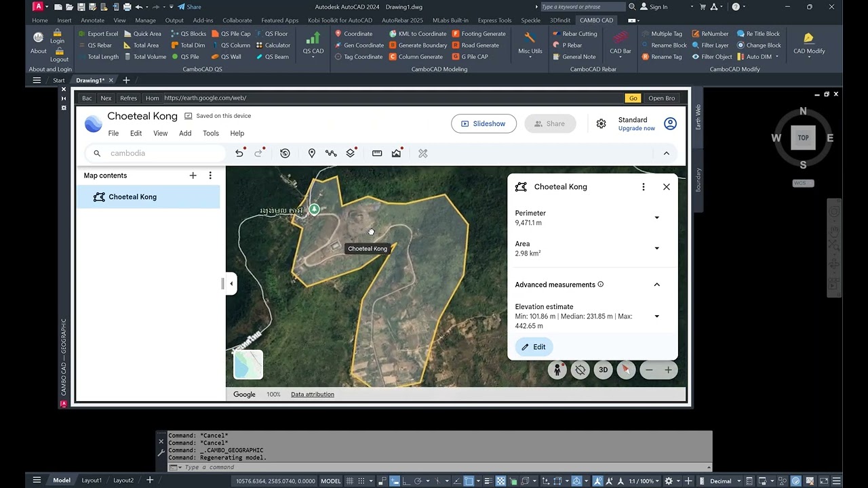The image size is (868, 488).
Task: Click the Upgrade now link
Action: (637, 128)
